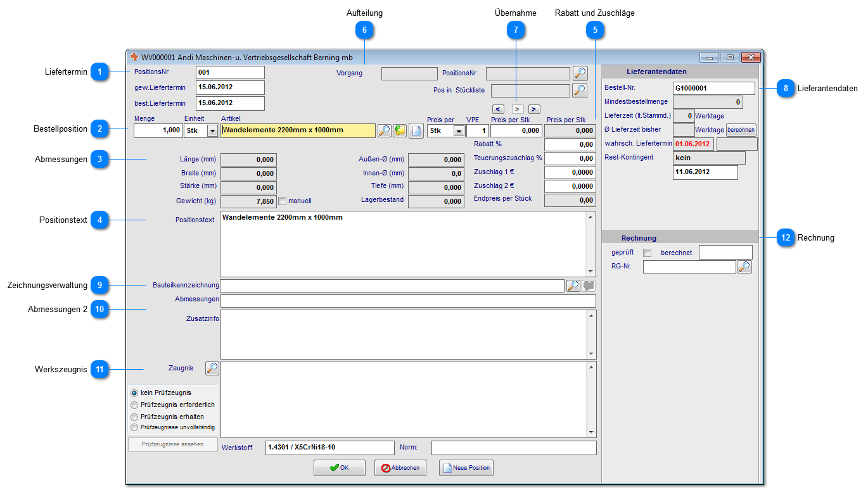
Task: Enable the manuell weight checkbox
Action: coord(283,201)
